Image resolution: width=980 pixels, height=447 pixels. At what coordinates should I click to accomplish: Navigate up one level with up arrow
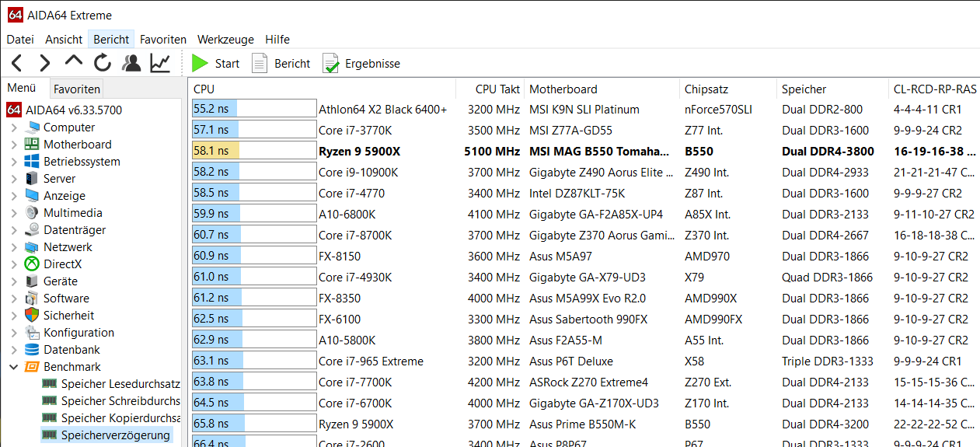[x=73, y=61]
